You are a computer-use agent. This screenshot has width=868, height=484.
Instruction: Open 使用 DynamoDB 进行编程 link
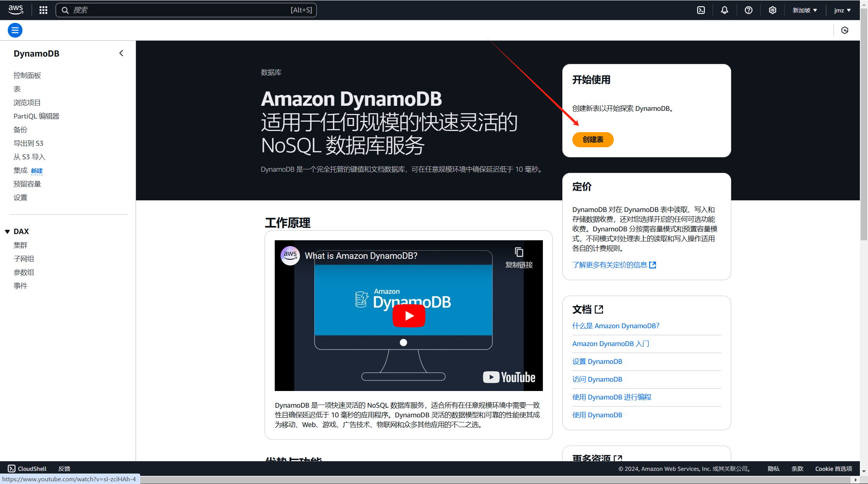(x=612, y=397)
